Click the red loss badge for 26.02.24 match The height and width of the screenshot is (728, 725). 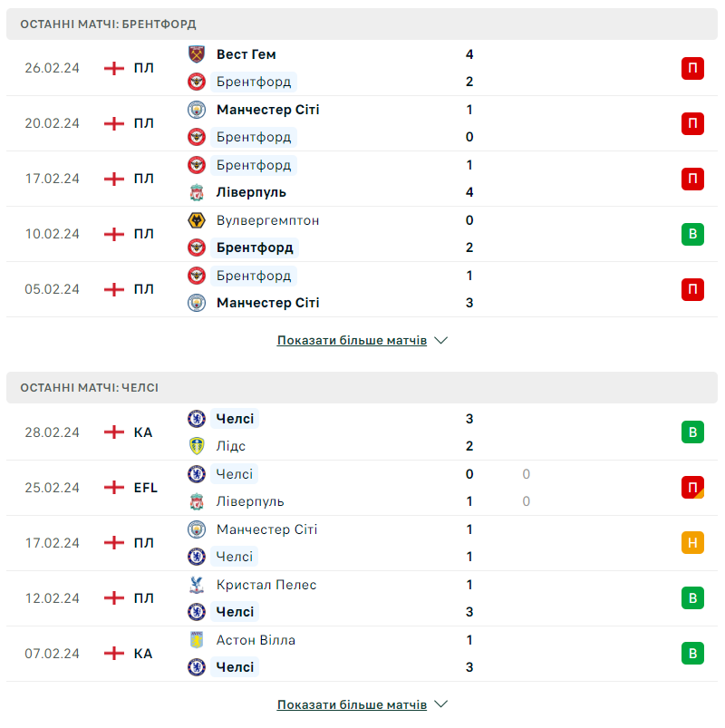(x=692, y=68)
